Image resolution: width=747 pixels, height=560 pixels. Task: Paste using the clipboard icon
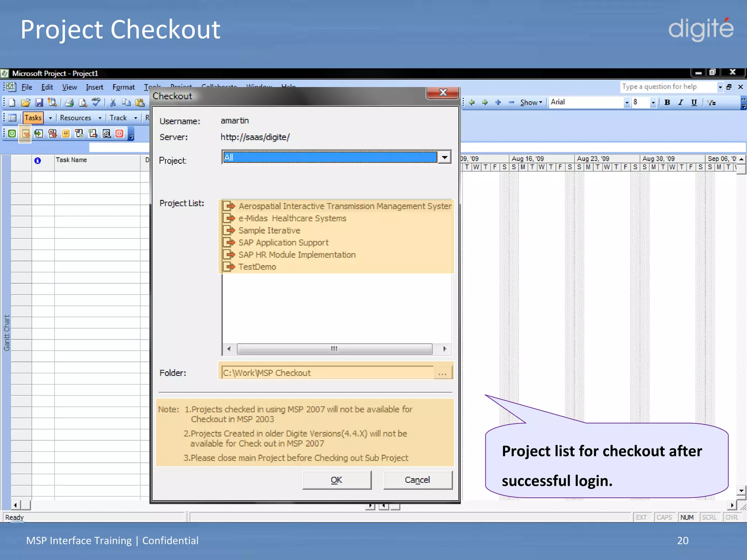[x=140, y=102]
